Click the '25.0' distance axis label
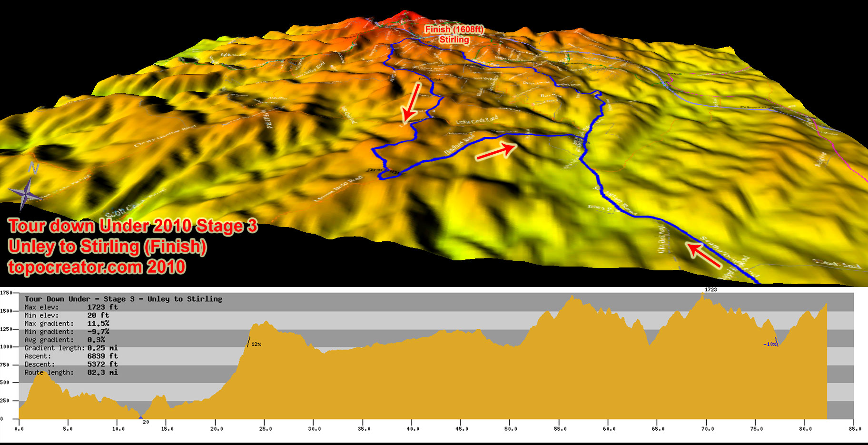This screenshot has width=868, height=445. coord(266,429)
